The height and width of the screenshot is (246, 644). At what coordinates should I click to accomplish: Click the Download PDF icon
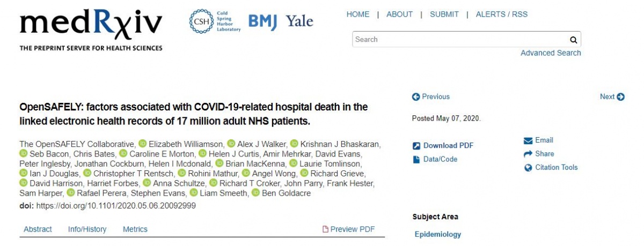(x=416, y=146)
